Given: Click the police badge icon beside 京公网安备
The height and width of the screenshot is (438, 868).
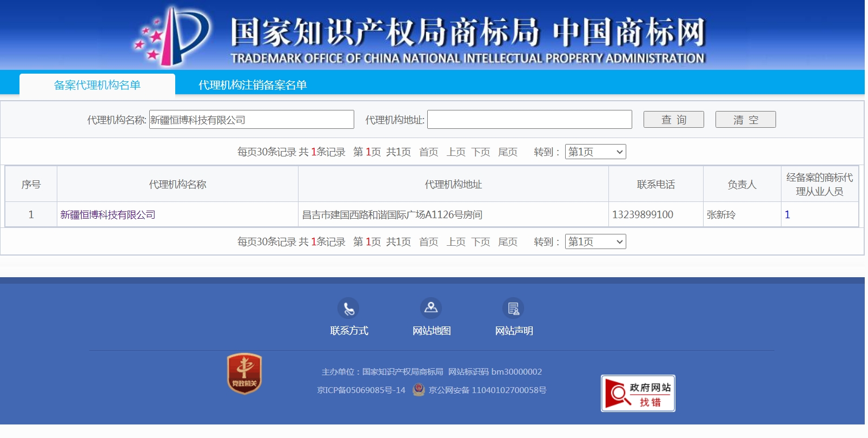Looking at the screenshot, I should pos(419,390).
